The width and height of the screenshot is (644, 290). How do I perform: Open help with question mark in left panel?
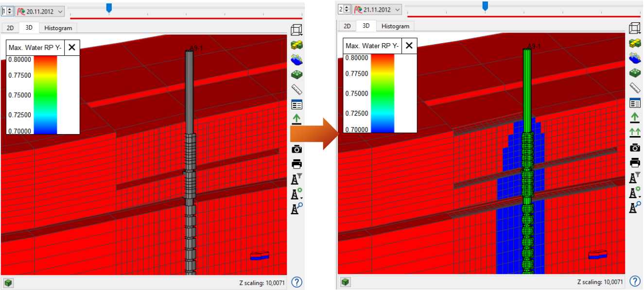pyautogui.click(x=296, y=282)
